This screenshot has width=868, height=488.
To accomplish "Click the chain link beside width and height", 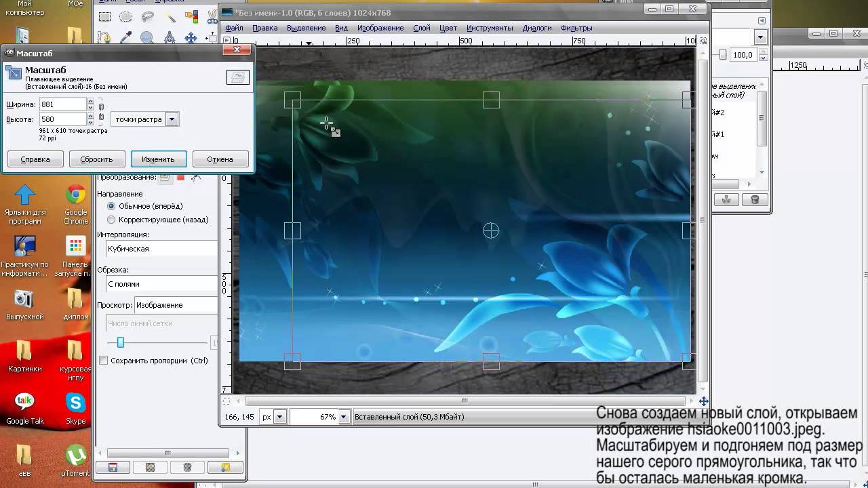I will [x=101, y=111].
